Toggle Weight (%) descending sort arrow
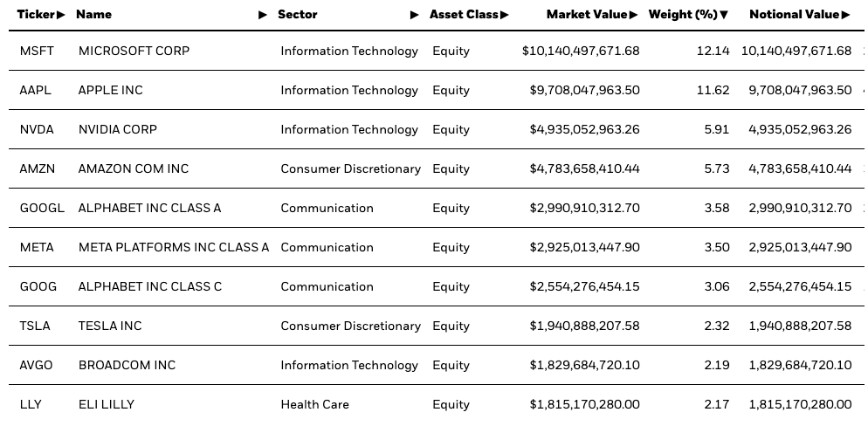This screenshot has width=868, height=426. point(724,15)
